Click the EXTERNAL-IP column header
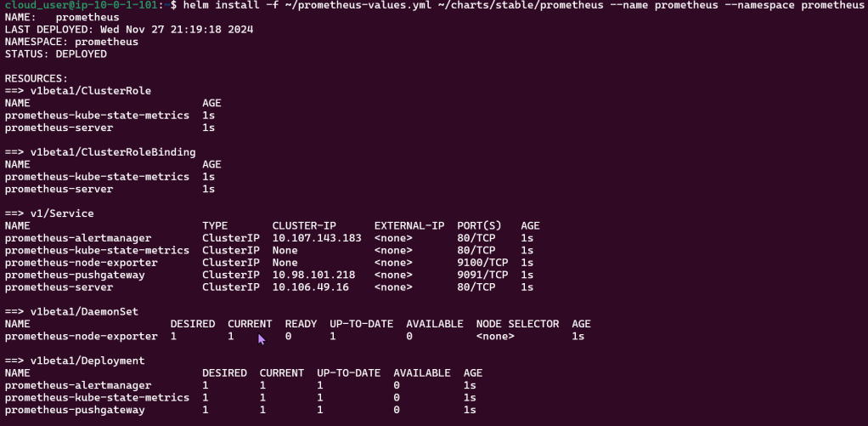The width and height of the screenshot is (868, 426). pyautogui.click(x=409, y=226)
